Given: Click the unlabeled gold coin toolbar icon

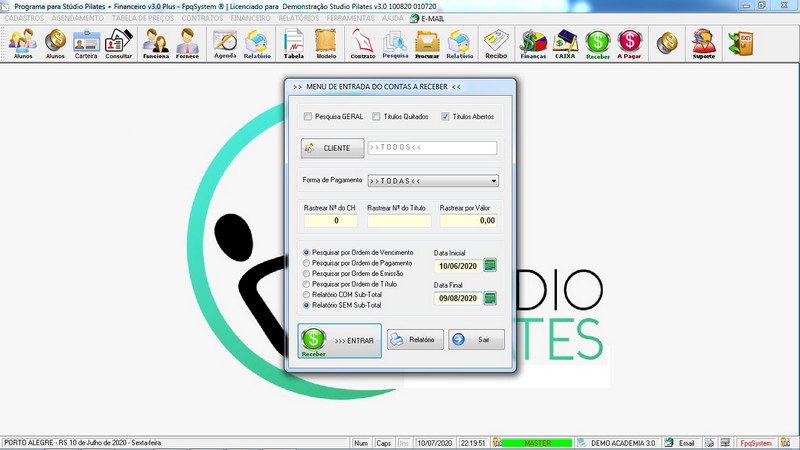Looking at the screenshot, I should tap(667, 43).
